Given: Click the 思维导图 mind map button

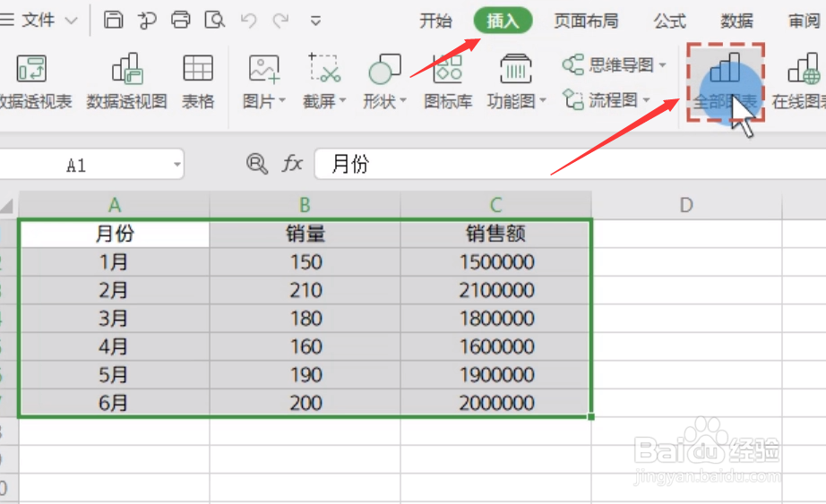Looking at the screenshot, I should click(x=608, y=64).
